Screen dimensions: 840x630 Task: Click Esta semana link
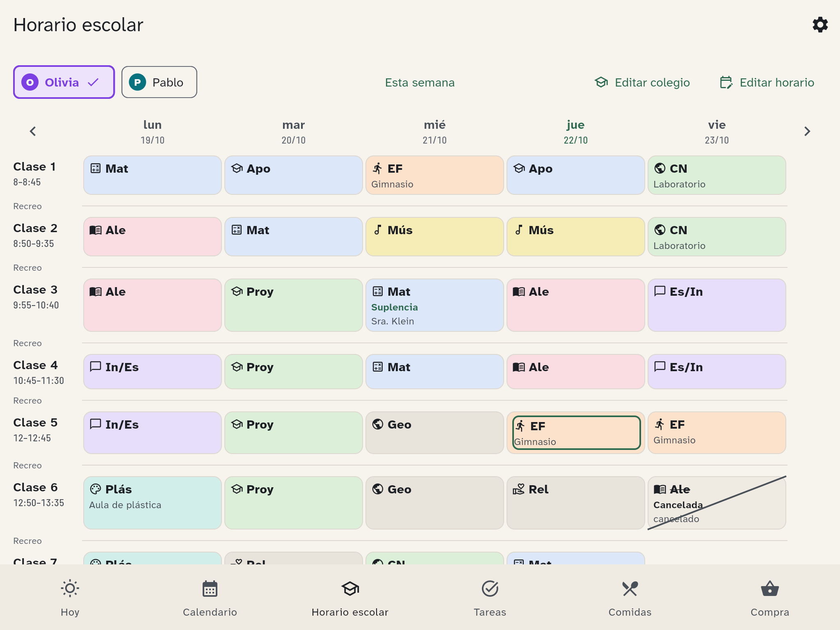point(420,82)
